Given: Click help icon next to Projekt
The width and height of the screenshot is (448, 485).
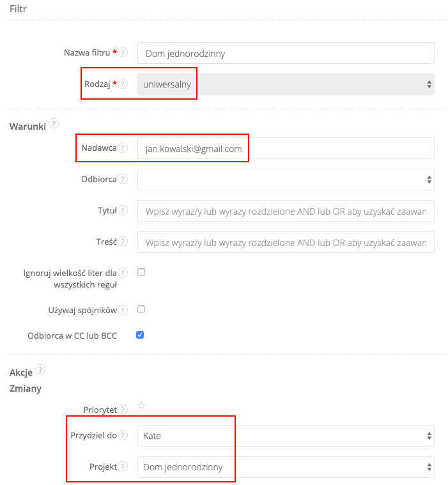Looking at the screenshot, I should [x=123, y=466].
